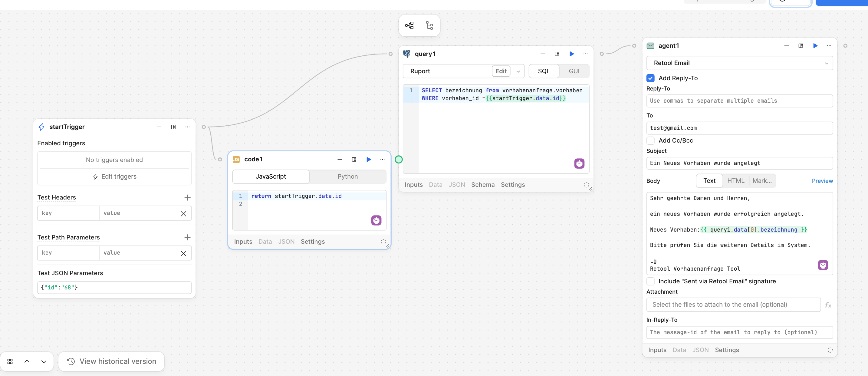The height and width of the screenshot is (376, 868).
Task: Click horizontal auto-layout icon in canvas toolbar
Action: (x=409, y=26)
